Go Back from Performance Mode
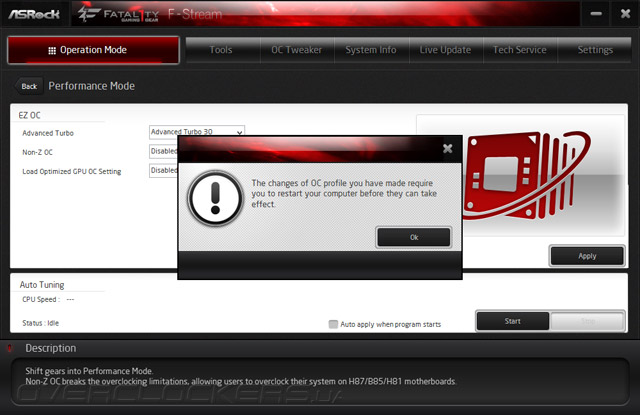Image resolution: width=640 pixels, height=415 pixels. point(29,86)
